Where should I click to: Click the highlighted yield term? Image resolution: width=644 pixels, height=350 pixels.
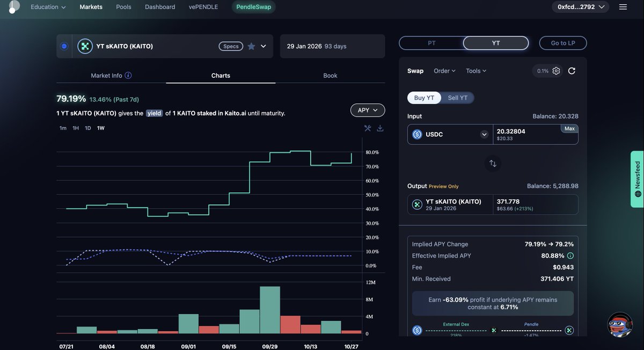tap(154, 113)
